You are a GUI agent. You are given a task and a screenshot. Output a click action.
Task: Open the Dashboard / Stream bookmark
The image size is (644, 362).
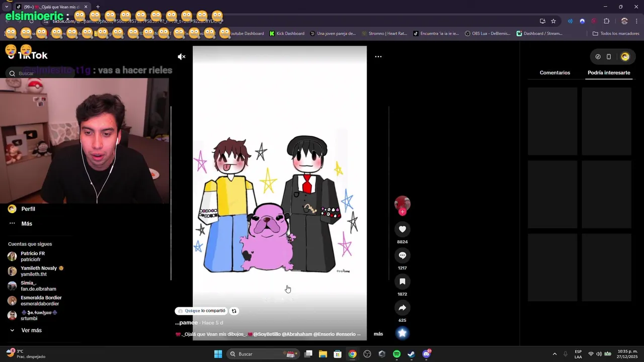click(539, 34)
